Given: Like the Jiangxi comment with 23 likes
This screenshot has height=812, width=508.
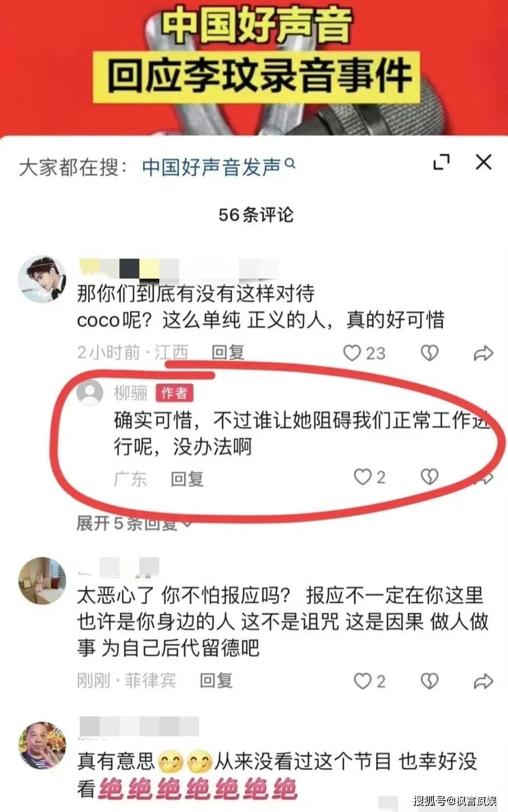Looking at the screenshot, I should [364, 353].
